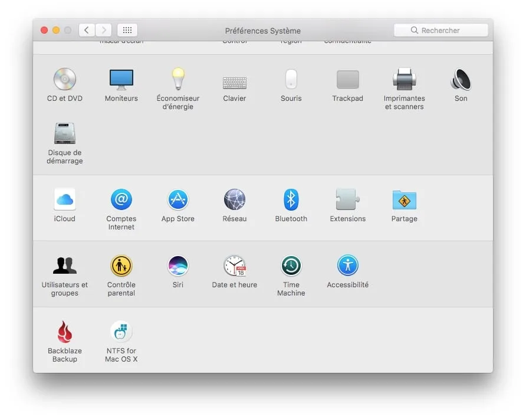Go forward with the right chevron button

tap(103, 30)
